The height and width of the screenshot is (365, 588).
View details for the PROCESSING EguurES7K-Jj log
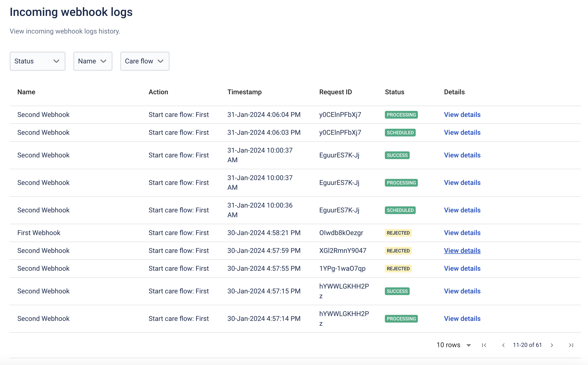tap(462, 183)
